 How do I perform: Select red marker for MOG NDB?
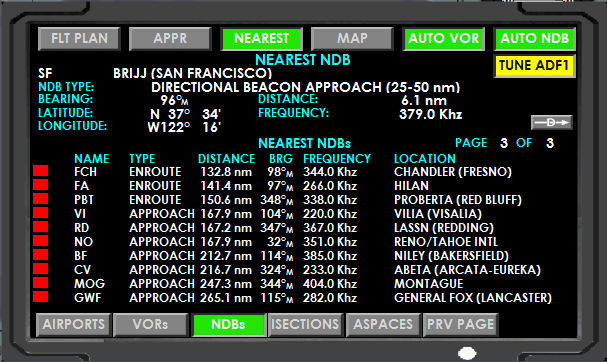(41, 282)
